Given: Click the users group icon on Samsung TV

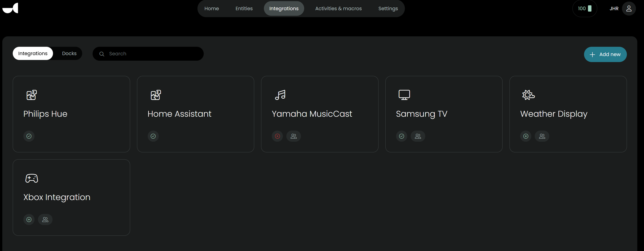Looking at the screenshot, I should click(418, 136).
